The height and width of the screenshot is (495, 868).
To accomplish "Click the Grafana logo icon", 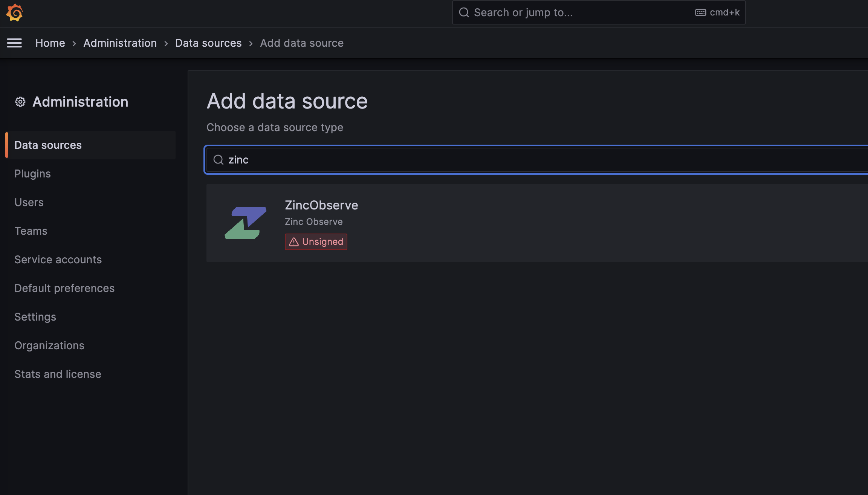I will coord(15,12).
